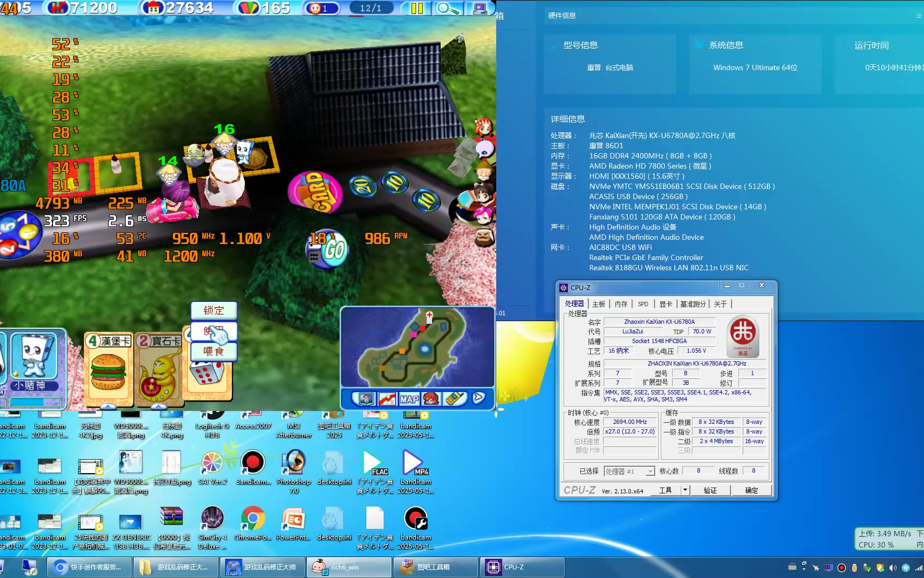Open the 系统信息 card in the hardware info window
The image size is (924, 578).
pyautogui.click(x=756, y=64)
